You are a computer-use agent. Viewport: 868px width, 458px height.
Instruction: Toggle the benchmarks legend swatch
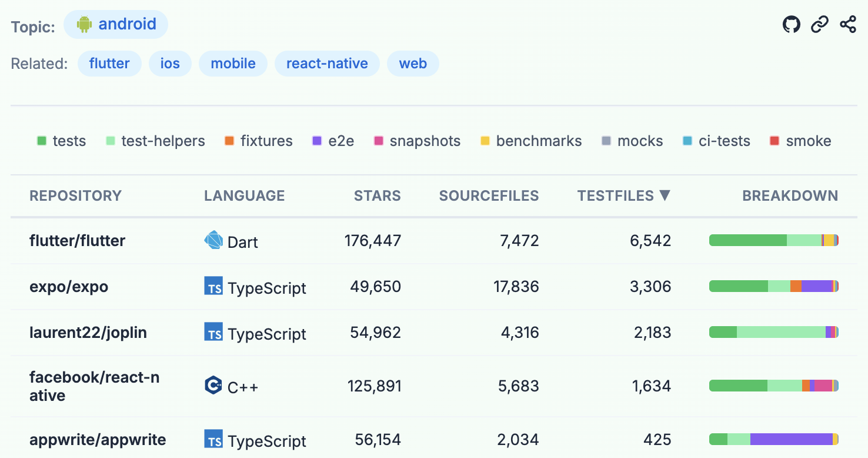[x=485, y=141]
